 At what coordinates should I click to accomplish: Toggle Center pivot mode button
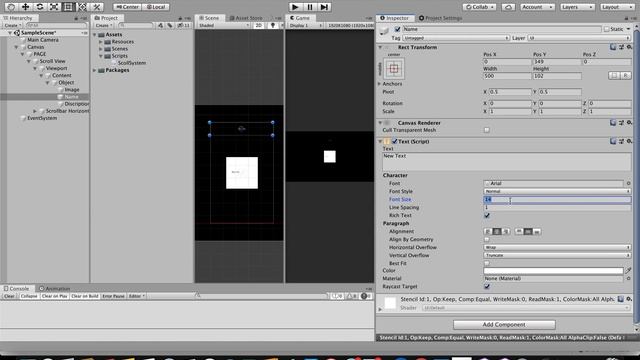coord(127,7)
